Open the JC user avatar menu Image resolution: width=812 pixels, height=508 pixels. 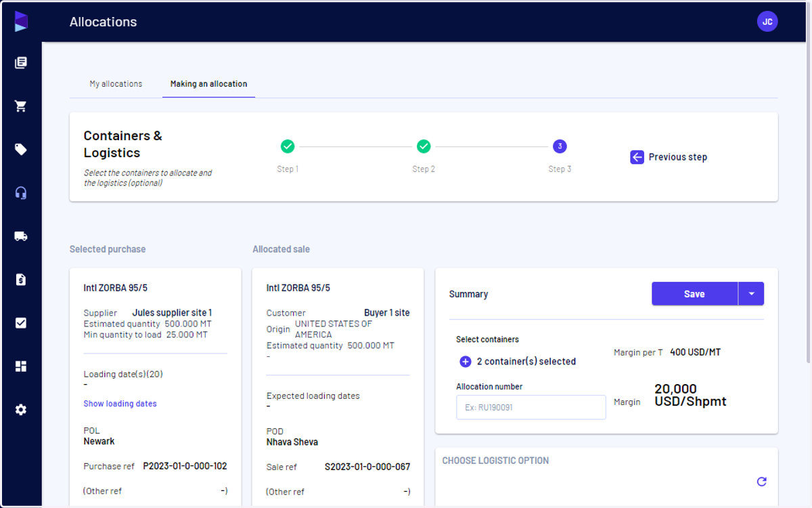coord(767,22)
